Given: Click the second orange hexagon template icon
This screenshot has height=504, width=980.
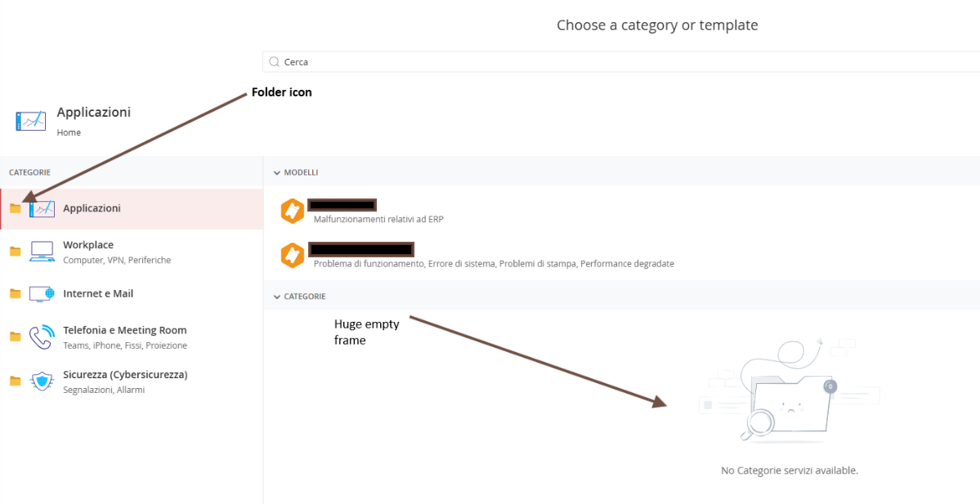Looking at the screenshot, I should [x=293, y=255].
